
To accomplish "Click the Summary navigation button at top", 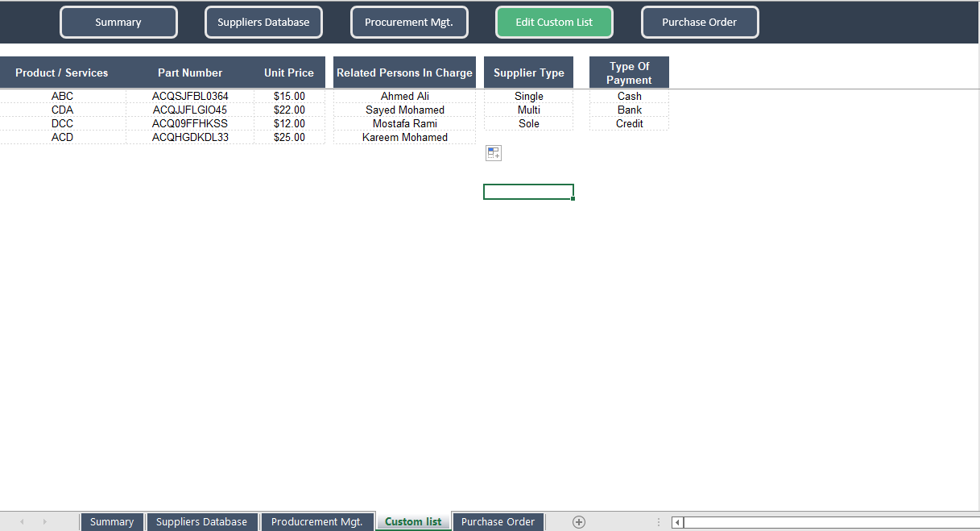I will (118, 22).
